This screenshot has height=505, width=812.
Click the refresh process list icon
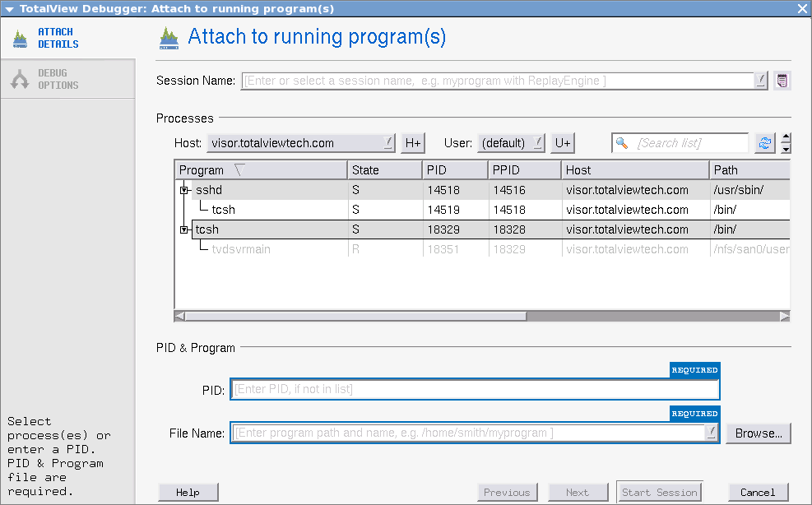[x=765, y=143]
